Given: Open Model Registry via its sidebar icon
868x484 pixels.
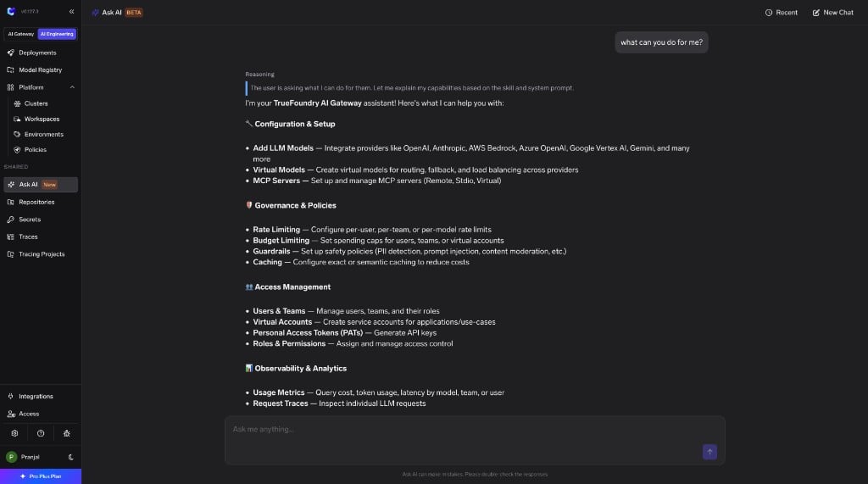Looking at the screenshot, I should click(10, 70).
